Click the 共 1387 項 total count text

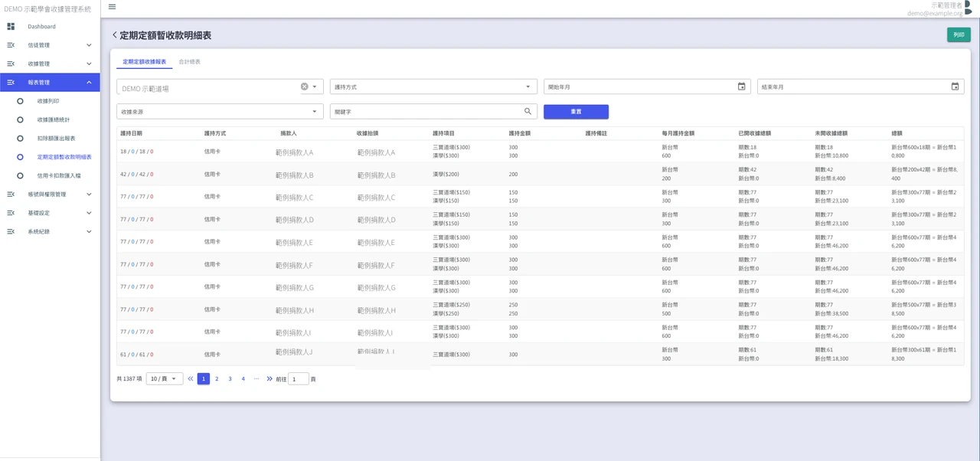pyautogui.click(x=129, y=379)
